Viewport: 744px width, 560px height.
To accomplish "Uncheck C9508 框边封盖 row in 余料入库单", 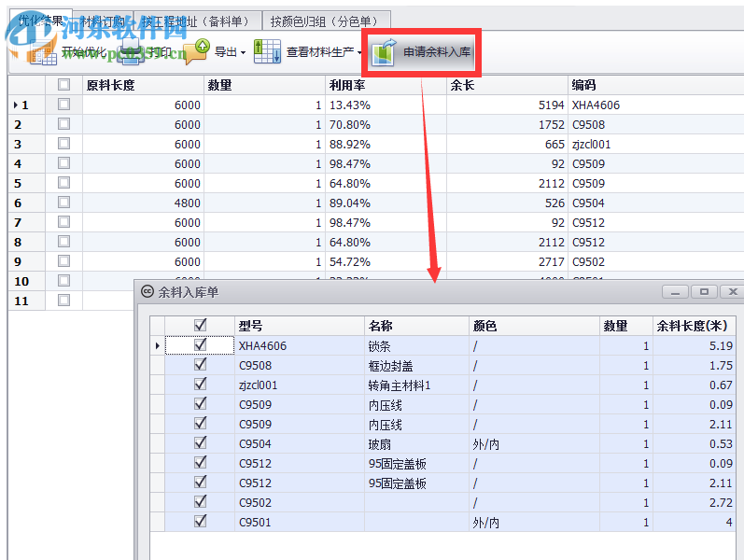I will (200, 364).
